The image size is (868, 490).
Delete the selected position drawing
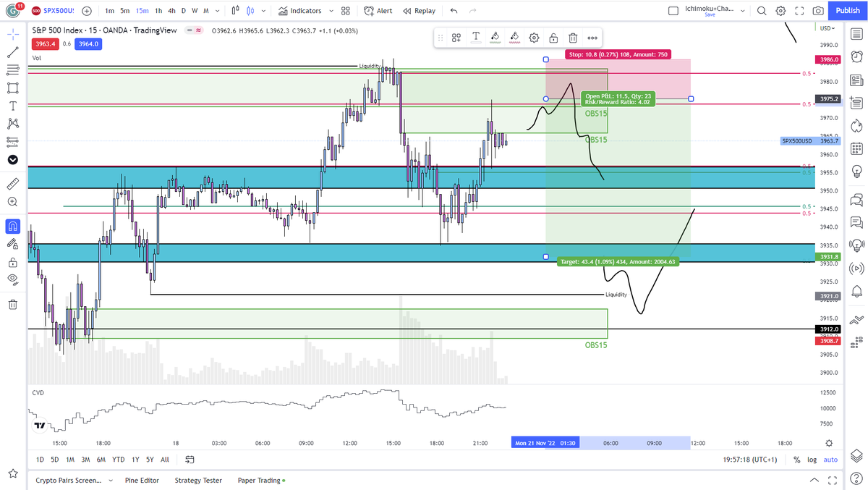click(573, 38)
